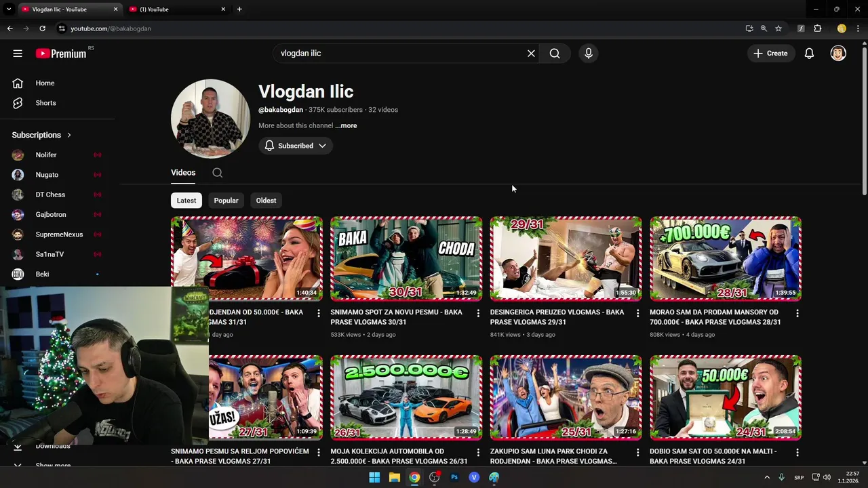Screen dimensions: 868x488
Task: Start voice search with microphone icon
Action: point(588,54)
